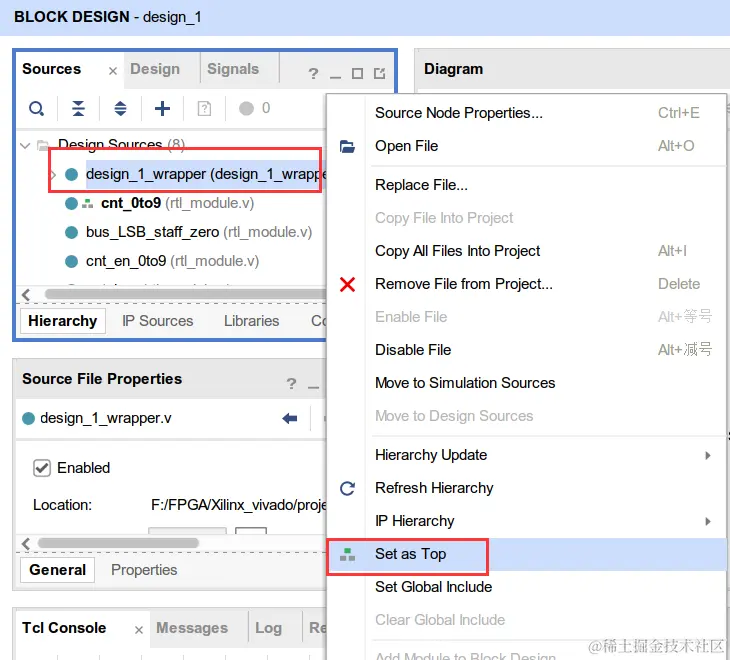The width and height of the screenshot is (730, 660).
Task: Open the Hierarchy Update submenu arrow
Action: pyautogui.click(x=708, y=455)
